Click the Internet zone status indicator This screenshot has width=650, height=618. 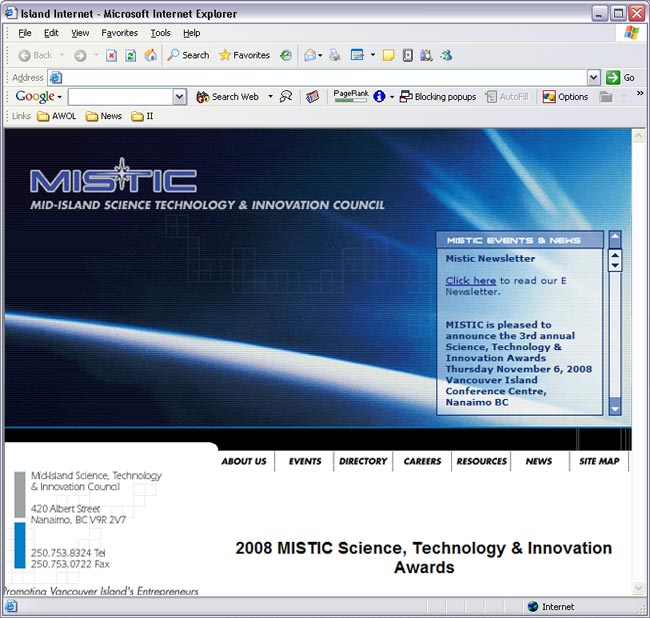point(551,606)
